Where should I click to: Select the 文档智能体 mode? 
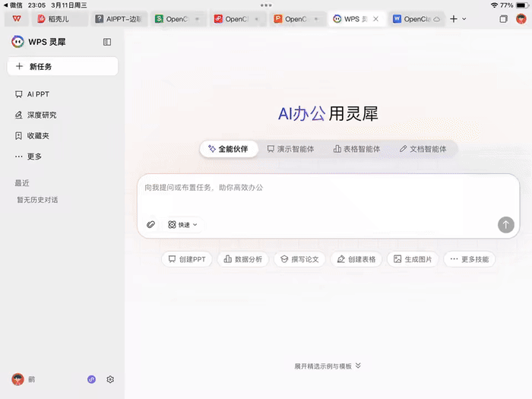click(x=423, y=149)
